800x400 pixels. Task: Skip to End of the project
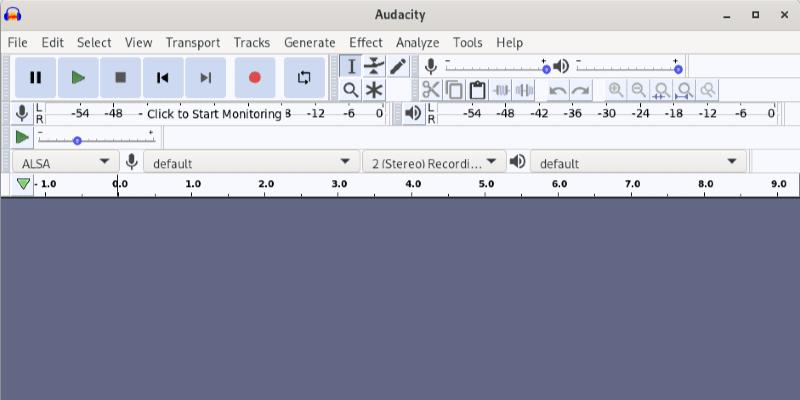click(x=206, y=78)
